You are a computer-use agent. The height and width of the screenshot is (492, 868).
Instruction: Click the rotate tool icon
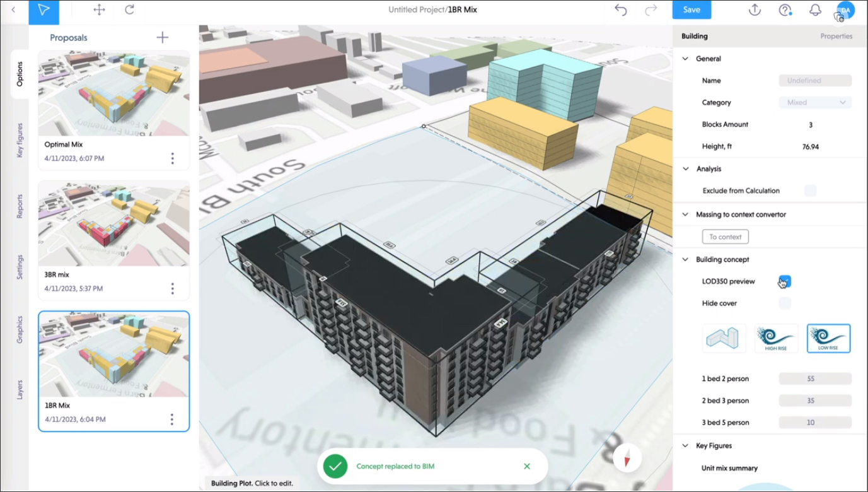pyautogui.click(x=130, y=10)
